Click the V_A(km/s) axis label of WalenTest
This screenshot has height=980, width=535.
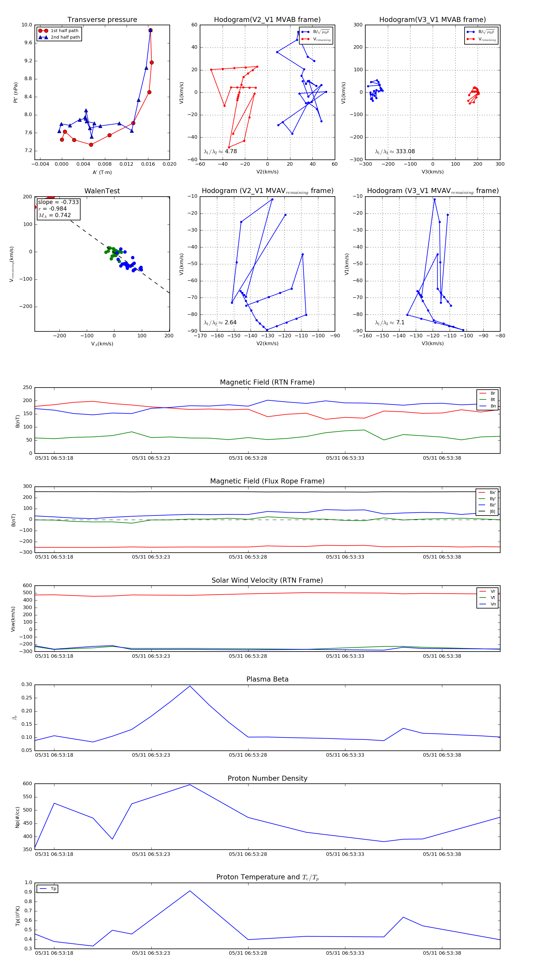click(x=102, y=344)
